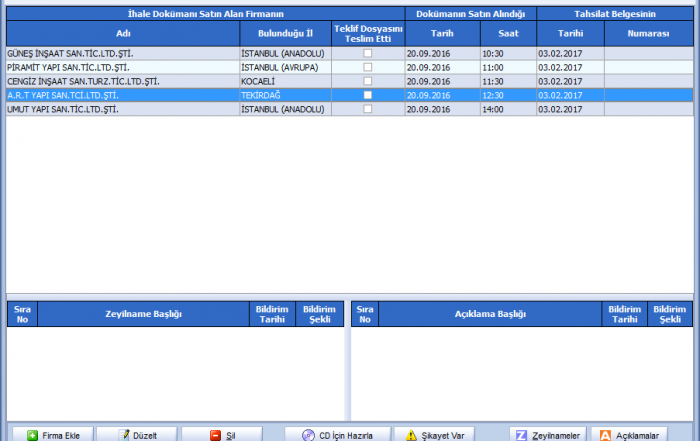Click the Saat column header
This screenshot has height=441, width=700.
pyautogui.click(x=506, y=32)
